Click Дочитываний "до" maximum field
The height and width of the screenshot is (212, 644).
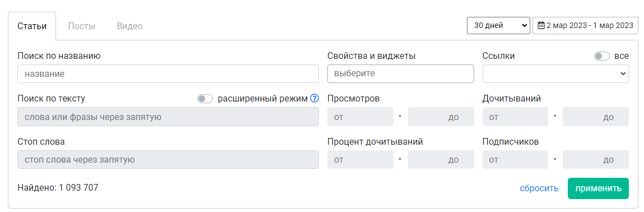(596, 117)
